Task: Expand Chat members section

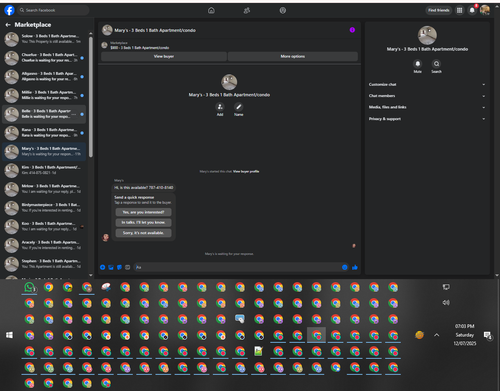Action: (x=427, y=96)
